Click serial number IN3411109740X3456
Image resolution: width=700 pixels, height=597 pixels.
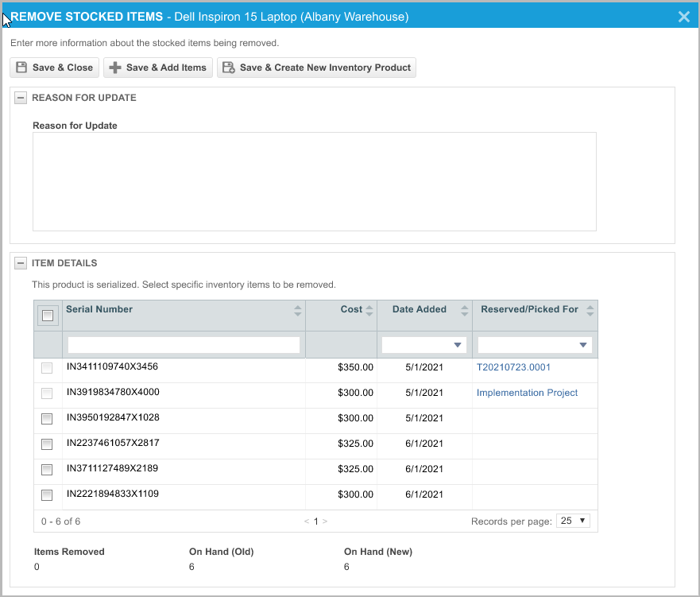113,366
